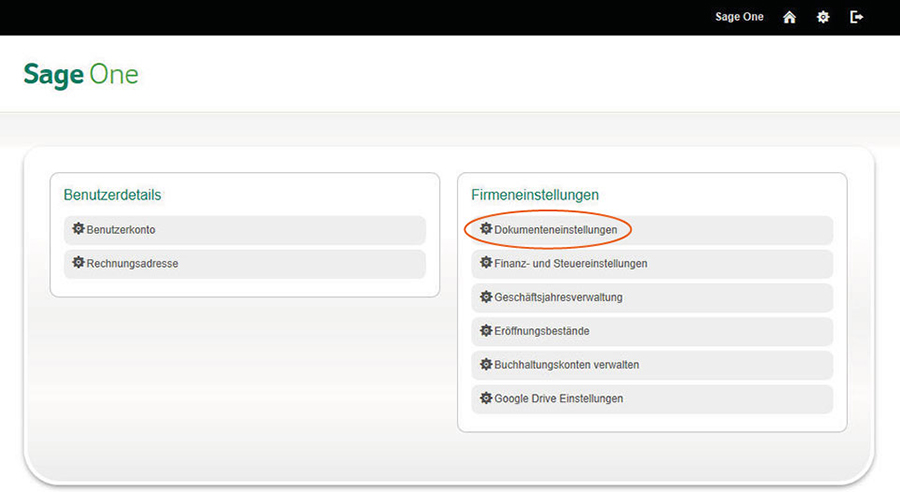Viewport: 900px width, 492px height.
Task: Click gear icon beside Dokumenteneinstellungen
Action: pyautogui.click(x=486, y=229)
